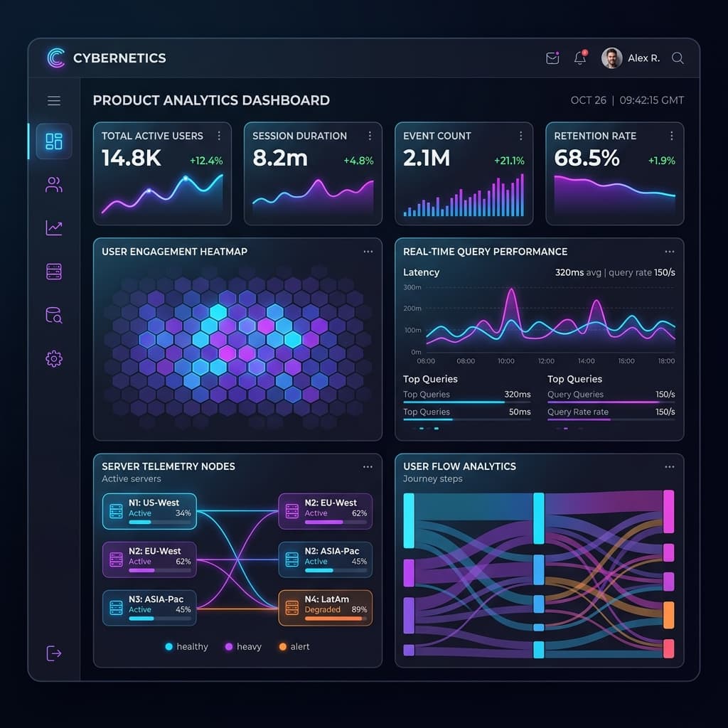728x728 pixels.
Task: Click the 2.1M event count value
Action: (427, 158)
